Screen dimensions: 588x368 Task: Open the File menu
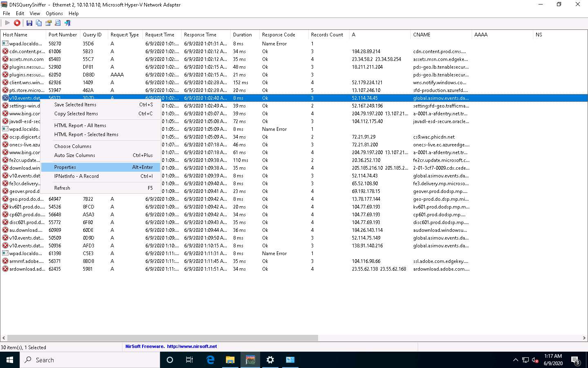pyautogui.click(x=7, y=13)
